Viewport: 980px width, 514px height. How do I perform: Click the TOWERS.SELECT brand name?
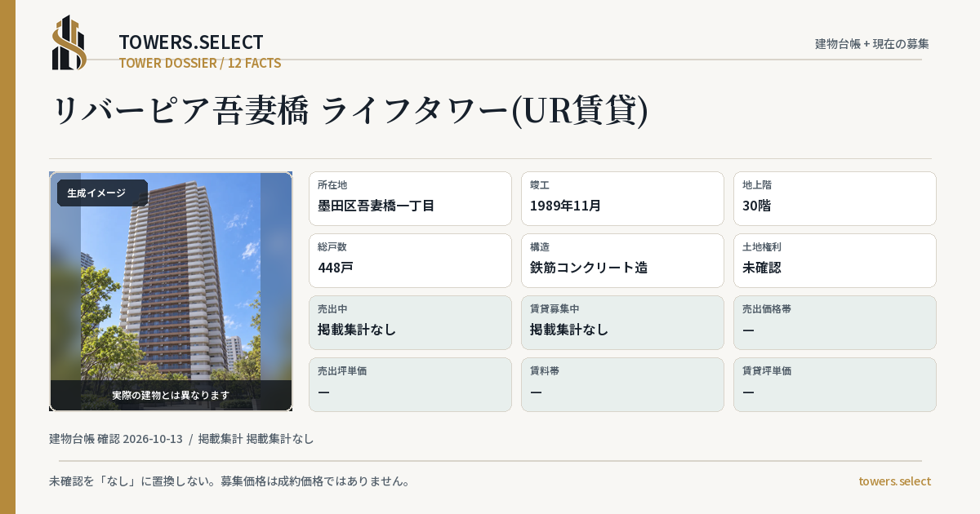click(191, 42)
